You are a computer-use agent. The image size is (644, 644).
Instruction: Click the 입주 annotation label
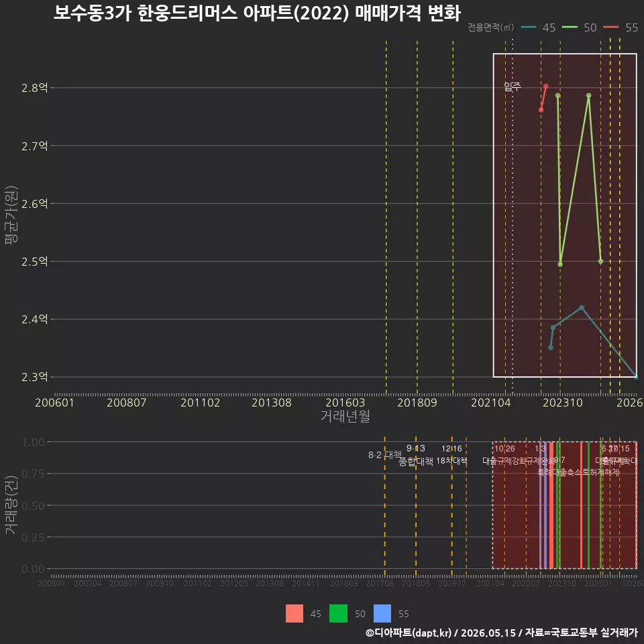pyautogui.click(x=513, y=87)
